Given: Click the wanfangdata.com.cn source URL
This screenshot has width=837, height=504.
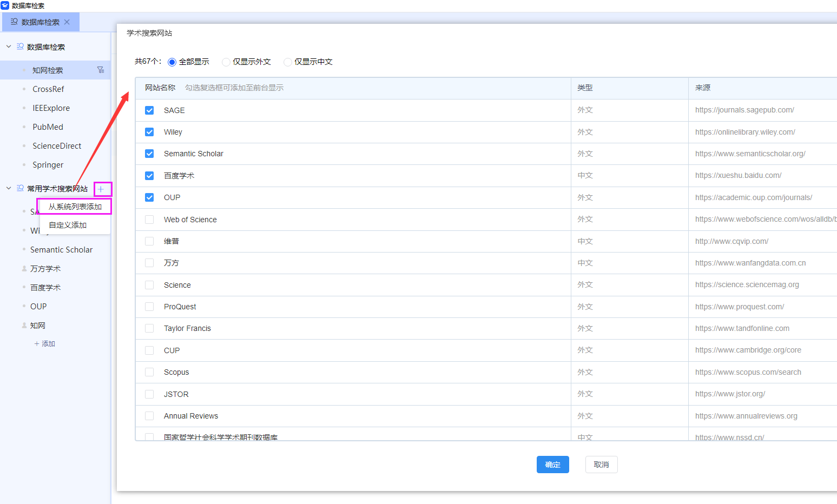Looking at the screenshot, I should click(x=750, y=263).
